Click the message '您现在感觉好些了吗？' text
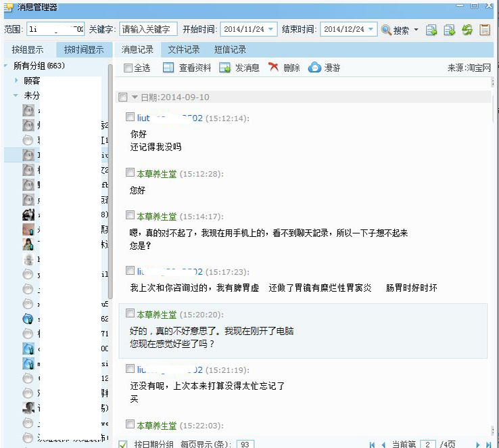Image resolution: width=499 pixels, height=448 pixels. pyautogui.click(x=172, y=344)
